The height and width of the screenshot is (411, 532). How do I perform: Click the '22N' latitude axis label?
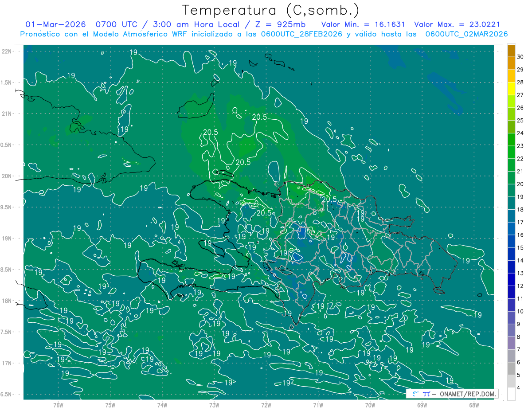[8, 51]
